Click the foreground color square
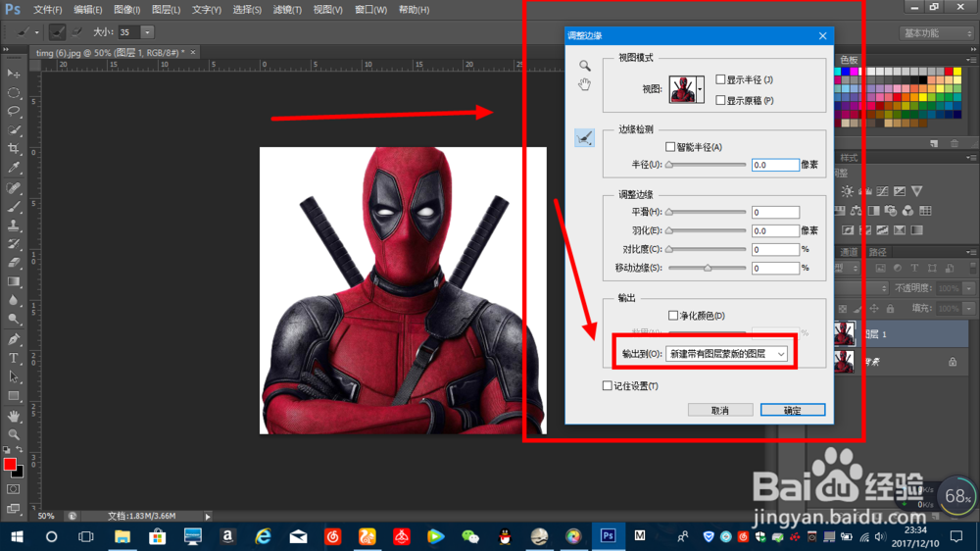The width and height of the screenshot is (980, 551). [10, 464]
